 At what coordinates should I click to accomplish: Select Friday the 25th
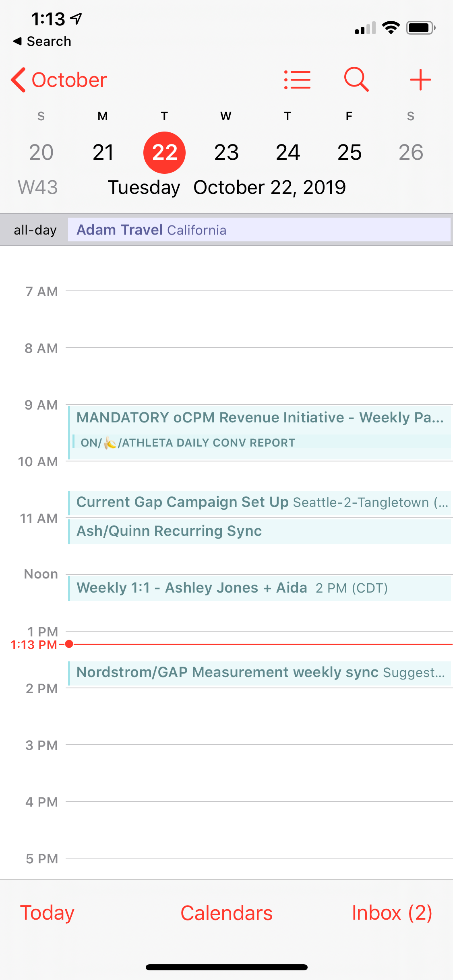pyautogui.click(x=349, y=152)
